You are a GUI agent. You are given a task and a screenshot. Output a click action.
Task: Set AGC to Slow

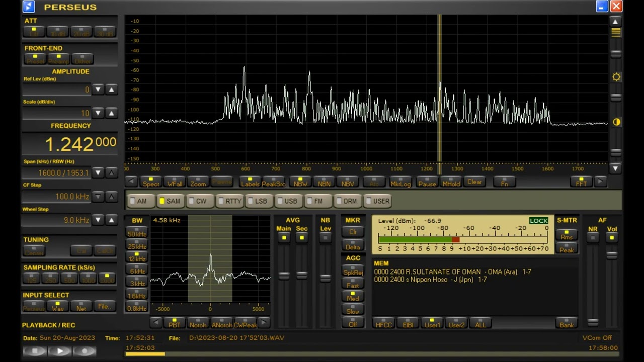[353, 311]
